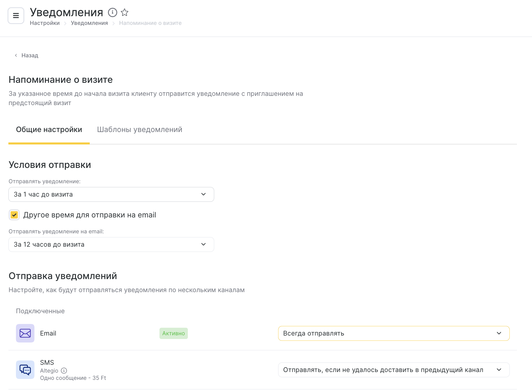Click Напоминание о визите breadcrumb item
Viewport: 532px width, 392px height.
tap(150, 23)
